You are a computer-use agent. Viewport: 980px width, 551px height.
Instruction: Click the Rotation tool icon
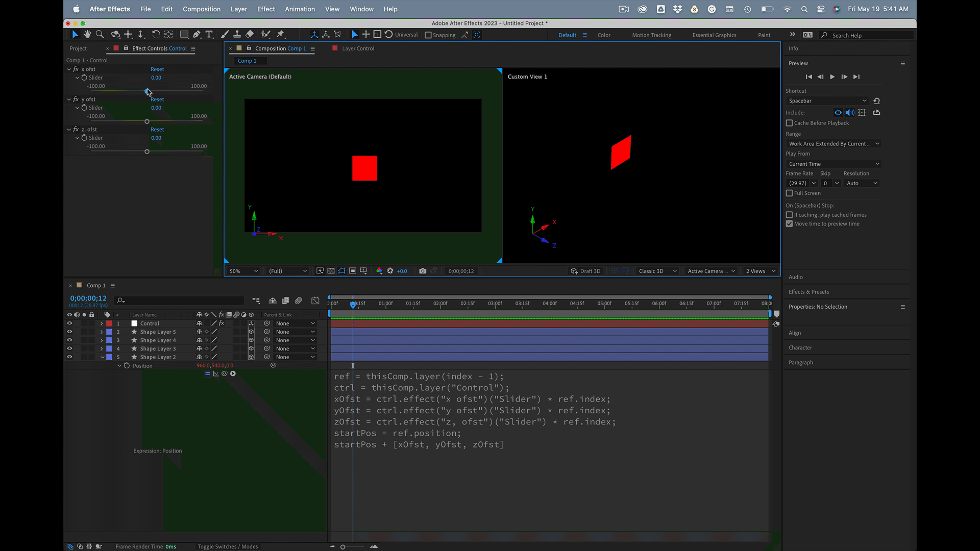pos(156,34)
